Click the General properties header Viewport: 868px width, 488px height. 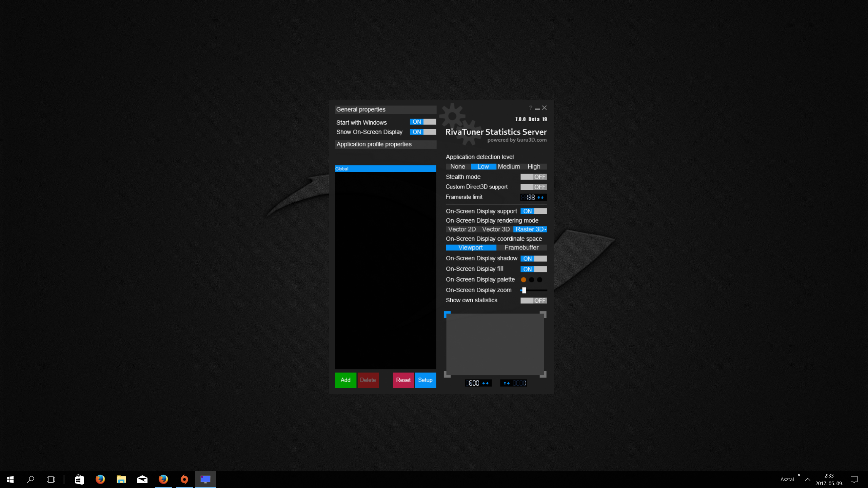click(386, 109)
